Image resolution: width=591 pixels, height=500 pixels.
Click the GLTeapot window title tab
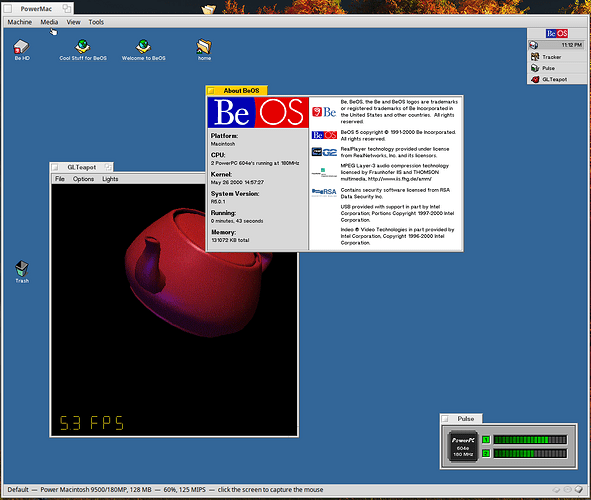(x=81, y=167)
